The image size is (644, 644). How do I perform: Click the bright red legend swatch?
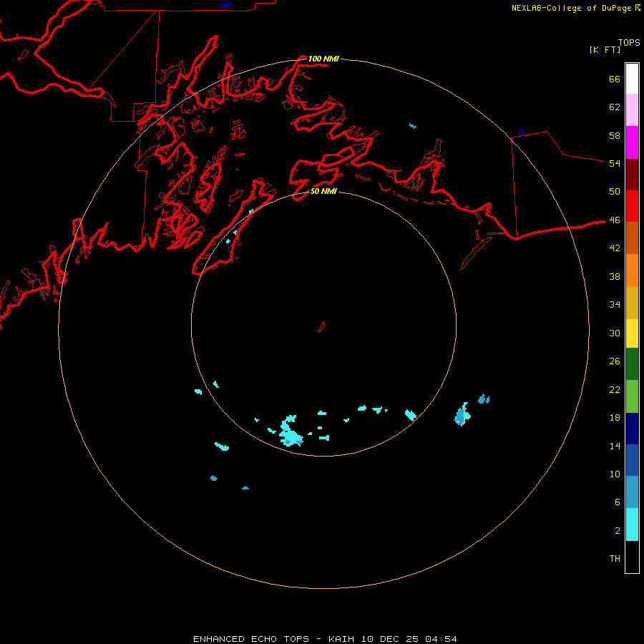[632, 206]
